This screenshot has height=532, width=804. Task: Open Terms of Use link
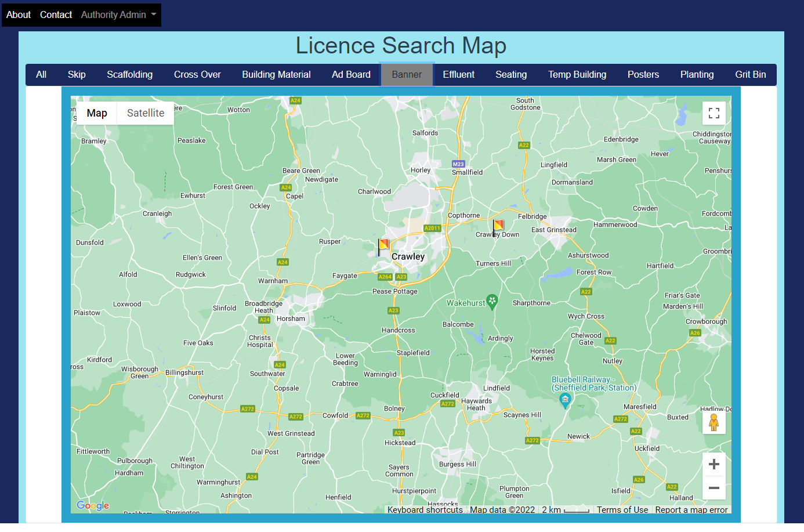pos(622,510)
